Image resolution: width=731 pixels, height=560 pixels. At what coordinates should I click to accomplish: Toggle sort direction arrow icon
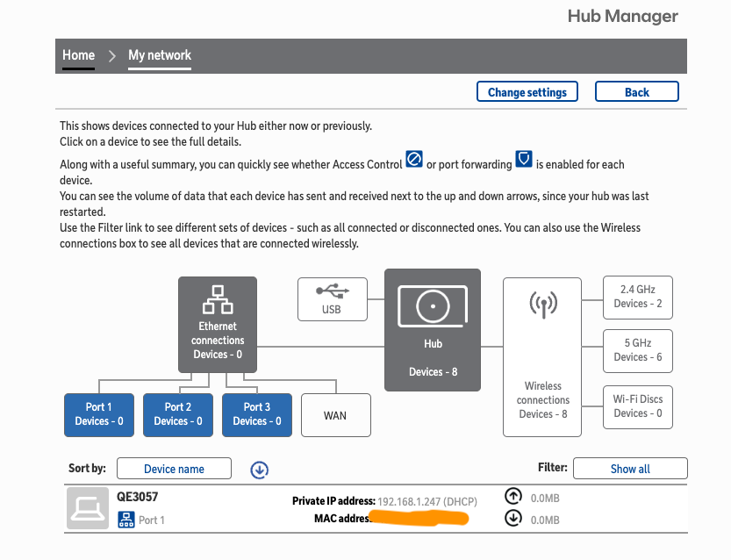[x=259, y=470]
